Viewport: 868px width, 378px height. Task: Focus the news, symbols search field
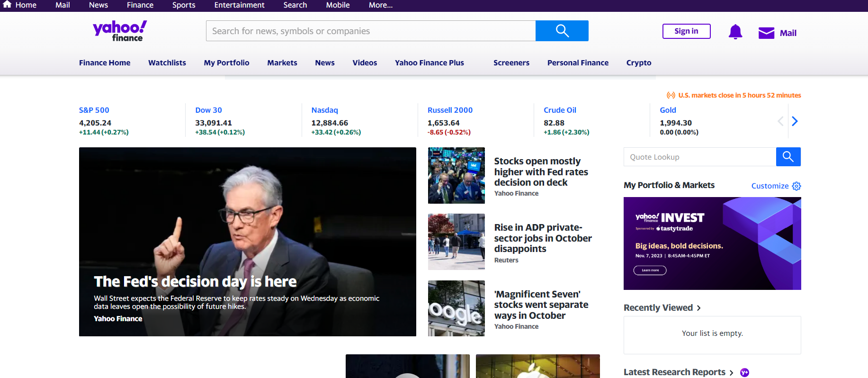click(371, 31)
